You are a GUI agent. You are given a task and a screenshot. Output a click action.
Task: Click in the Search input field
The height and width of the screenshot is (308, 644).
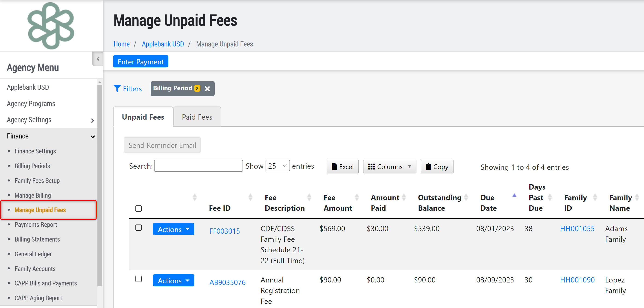coord(198,166)
